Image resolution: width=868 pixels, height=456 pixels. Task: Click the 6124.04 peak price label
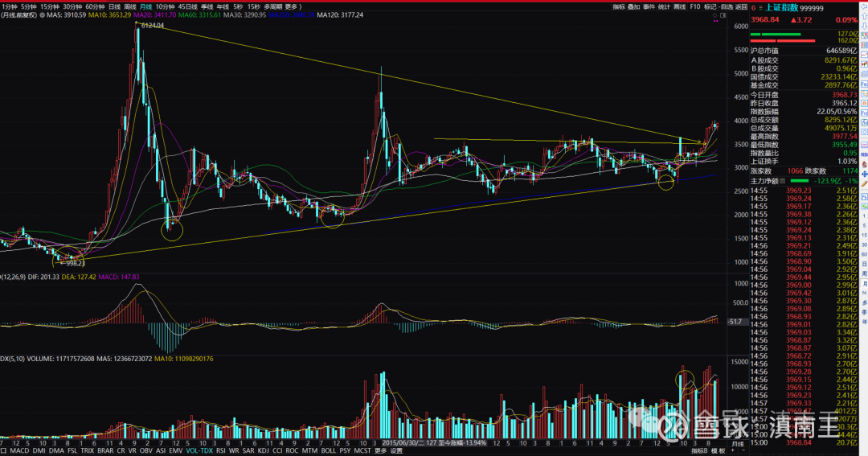pos(152,26)
